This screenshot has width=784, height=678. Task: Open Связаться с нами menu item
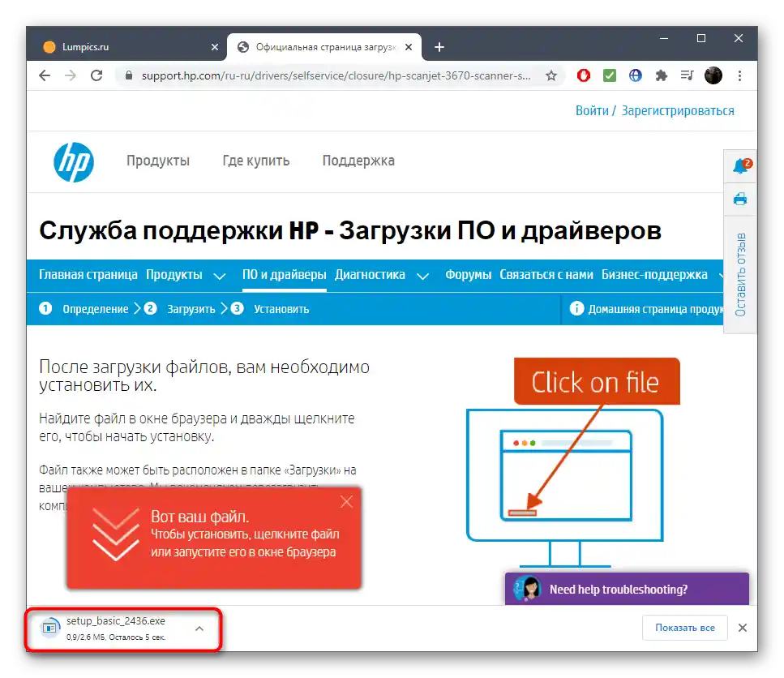pos(546,274)
